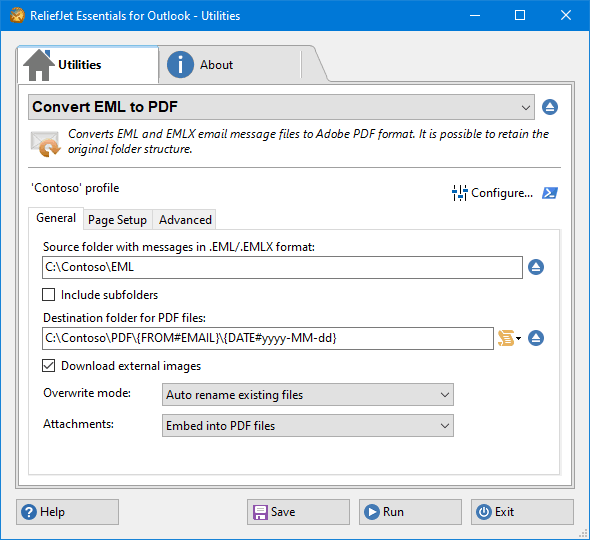Click the Save button
Image resolution: width=590 pixels, height=540 pixels.
298,512
